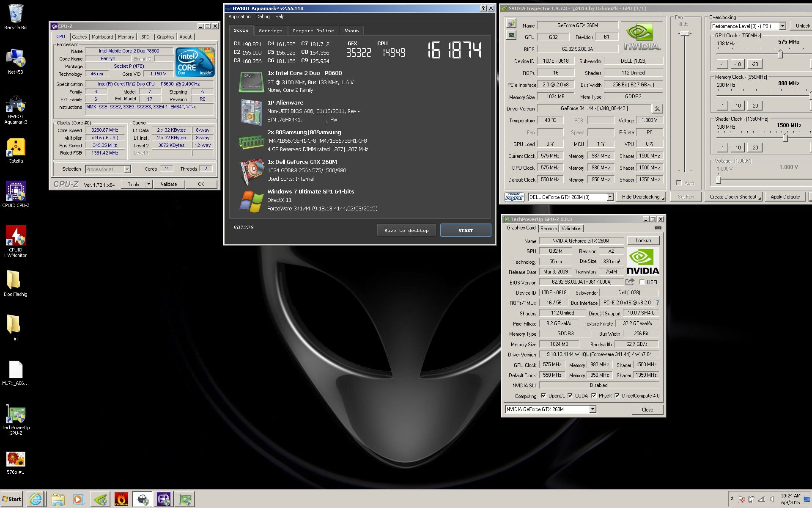Open Internet Explorer from taskbar
The width and height of the screenshot is (812, 508).
click(x=36, y=500)
